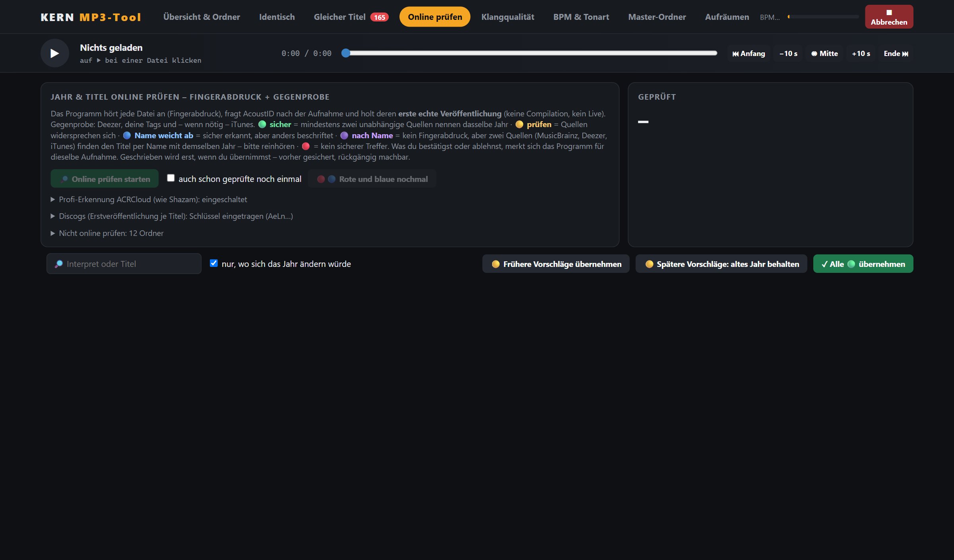Uncheck 'nur, wo sich das Jahr ändern würde'

click(214, 263)
